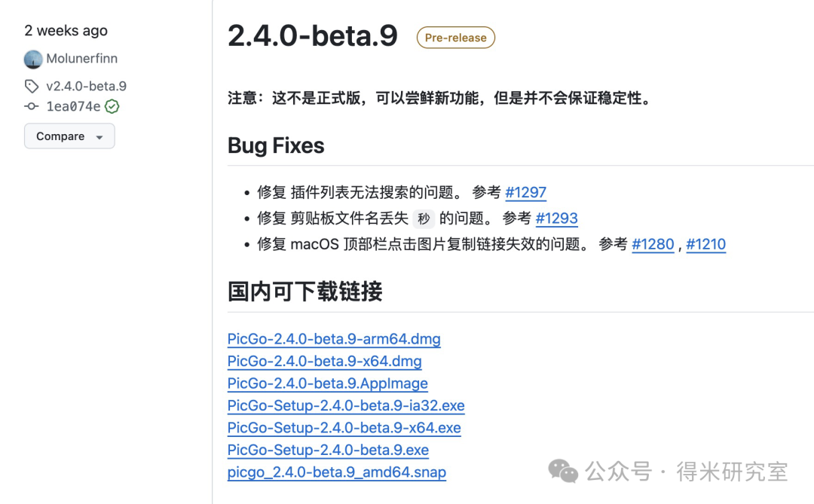Image resolution: width=814 pixels, height=504 pixels.
Task: Open Molunerfinn's avatar picture
Action: pyautogui.click(x=32, y=59)
